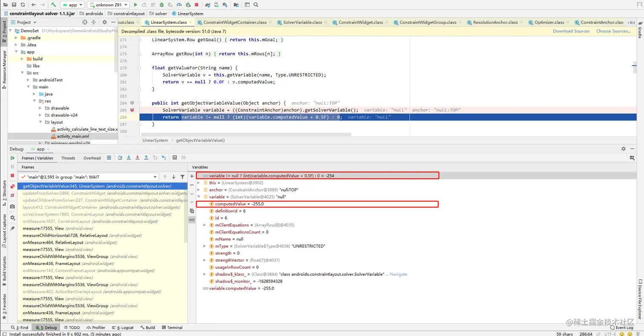Toggle Mute Breakpoints in Debug toolbar
Image resolution: width=644 pixels, height=336 pixels.
click(x=12, y=195)
